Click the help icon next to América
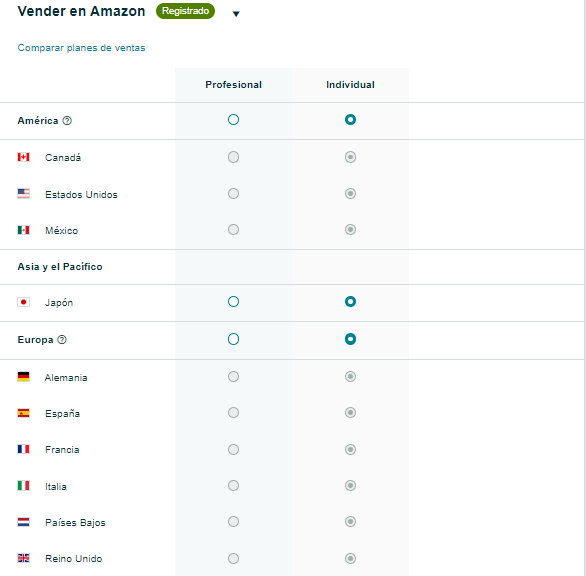The image size is (586, 576). click(x=67, y=121)
